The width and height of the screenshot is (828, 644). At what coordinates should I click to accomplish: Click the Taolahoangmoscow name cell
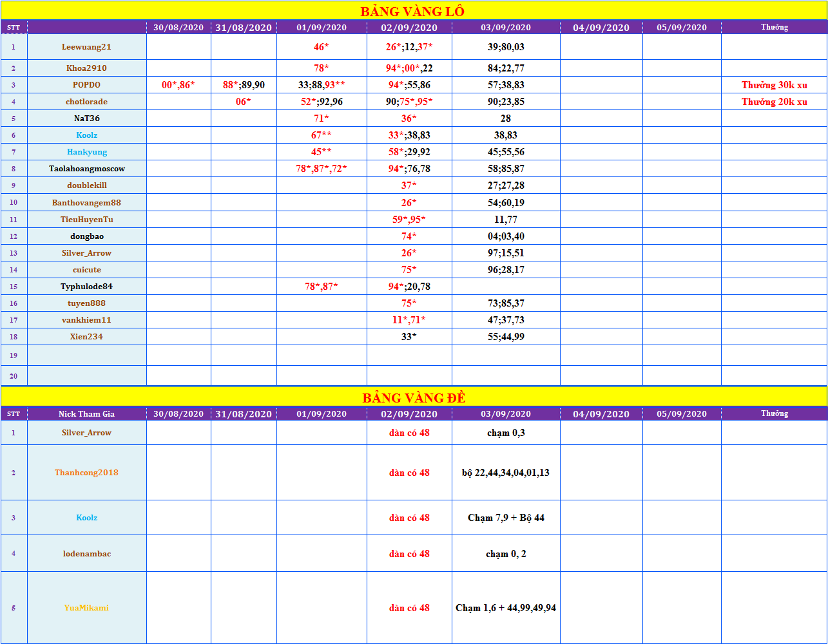[87, 169]
